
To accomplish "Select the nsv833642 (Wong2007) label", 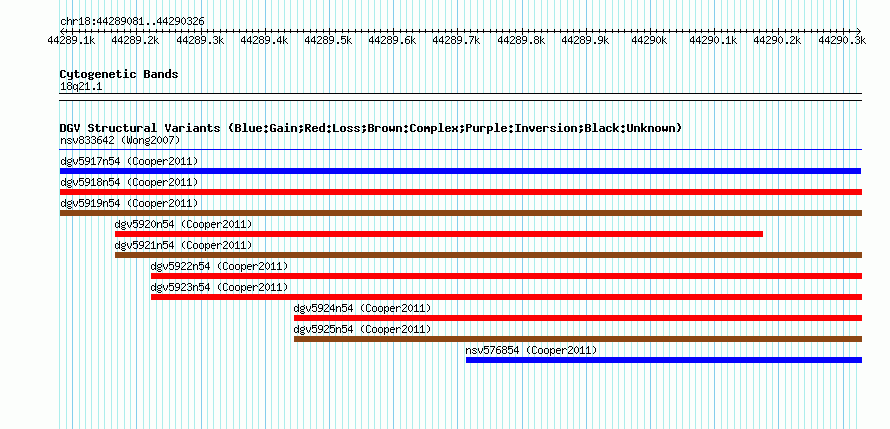I will 120,140.
